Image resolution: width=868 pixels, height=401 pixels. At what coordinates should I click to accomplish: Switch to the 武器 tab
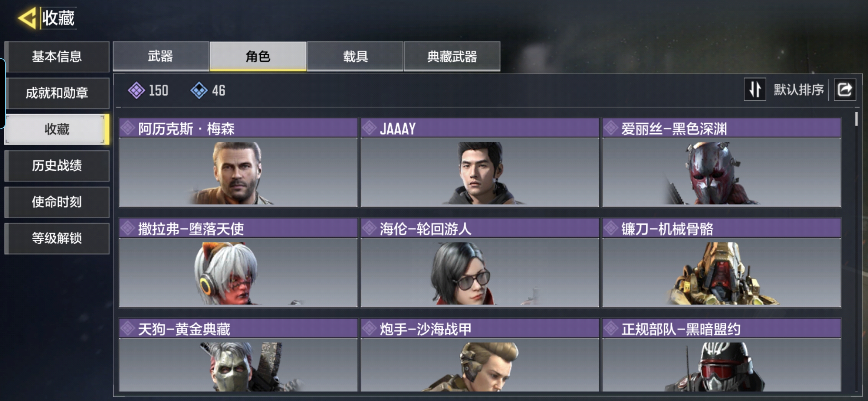[161, 56]
